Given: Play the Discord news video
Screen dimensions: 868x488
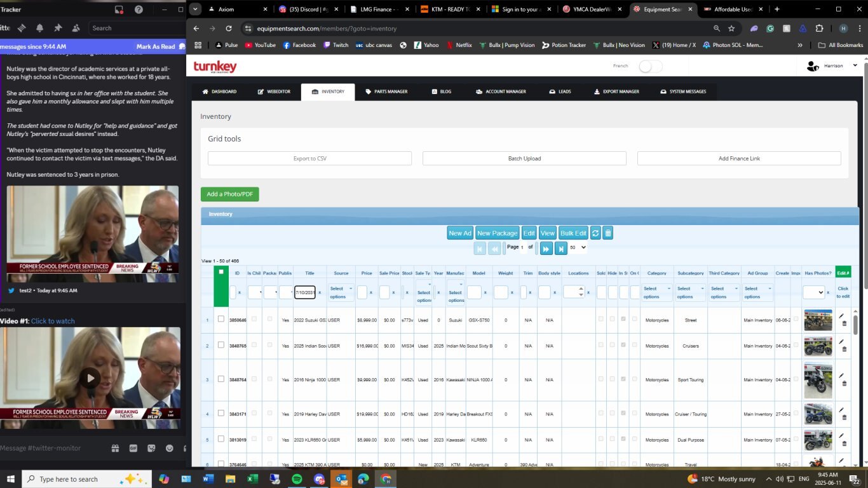Looking at the screenshot, I should (90, 378).
